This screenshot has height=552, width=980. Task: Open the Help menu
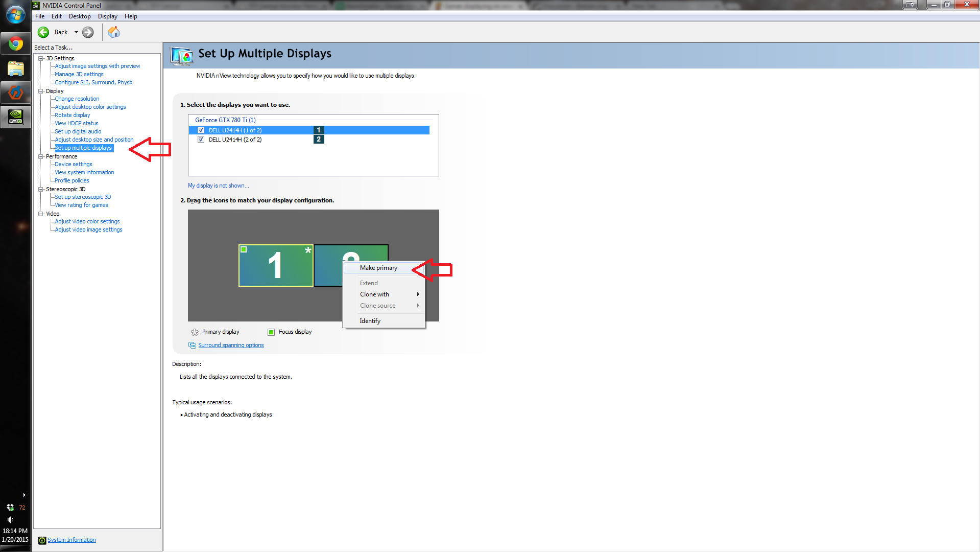[131, 16]
